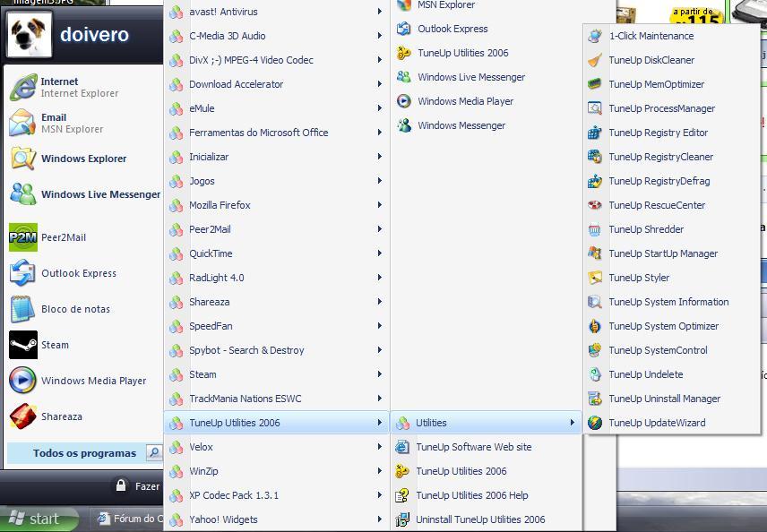Open TuneUp System Information icon
Image resolution: width=767 pixels, height=532 pixels.
coord(594,302)
